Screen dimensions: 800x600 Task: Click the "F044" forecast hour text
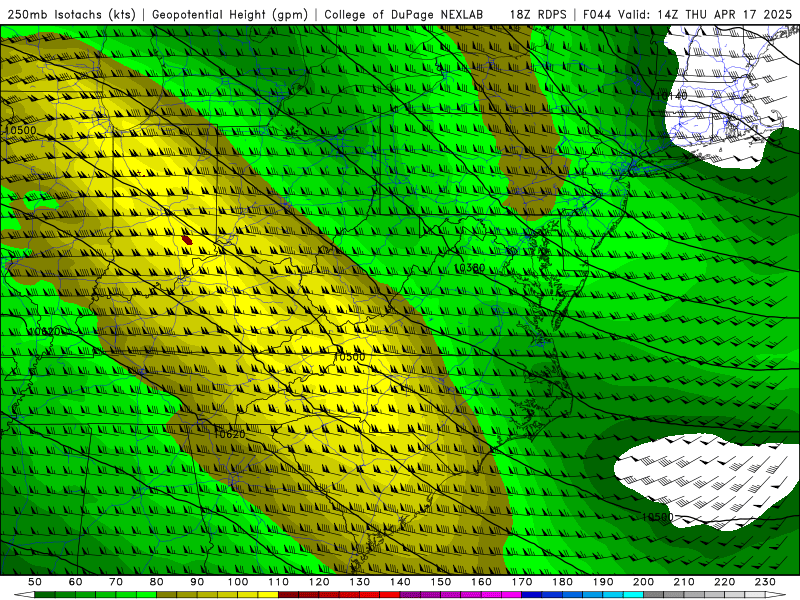coord(598,14)
